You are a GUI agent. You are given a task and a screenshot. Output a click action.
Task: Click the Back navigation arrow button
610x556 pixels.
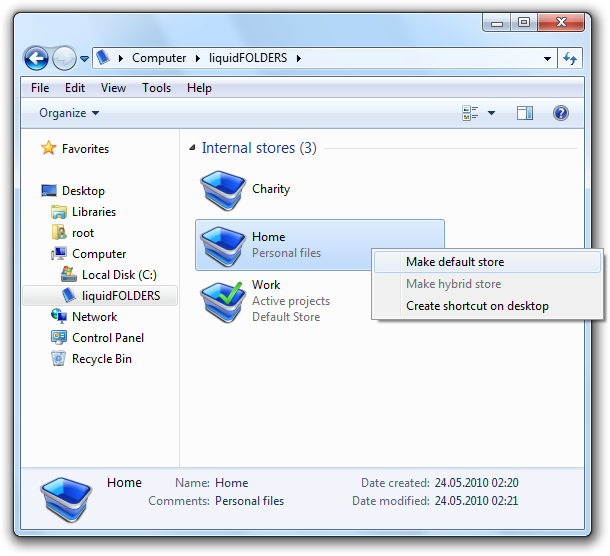(x=36, y=59)
